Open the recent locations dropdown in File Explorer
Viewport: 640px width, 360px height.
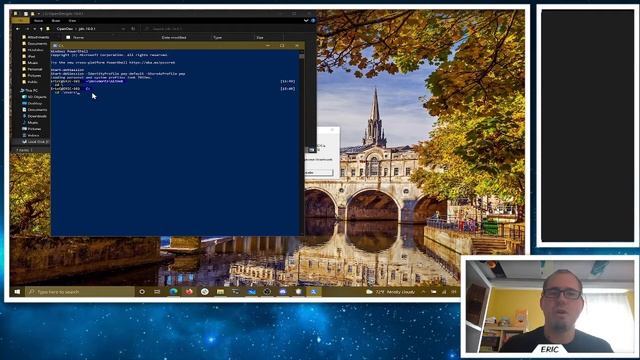coord(35,29)
